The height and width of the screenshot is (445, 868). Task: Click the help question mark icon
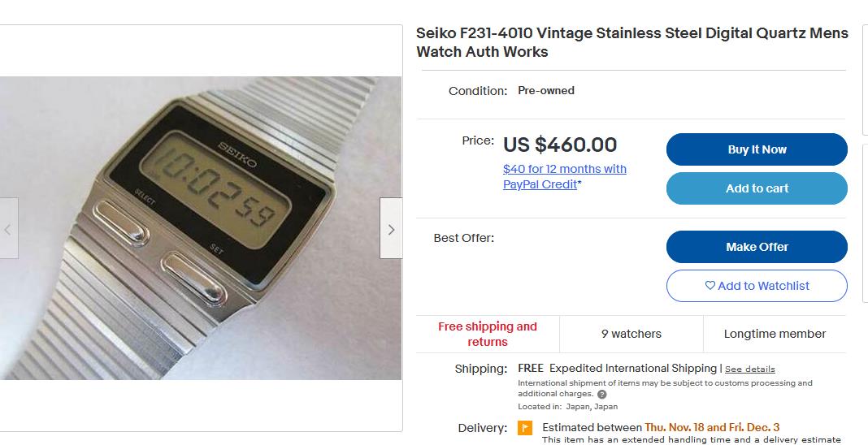point(602,394)
